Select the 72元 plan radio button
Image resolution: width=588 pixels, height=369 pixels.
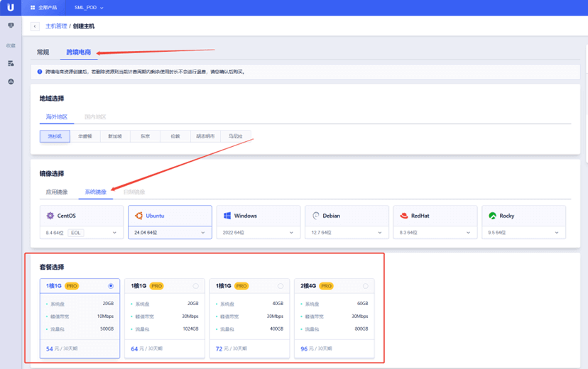pyautogui.click(x=281, y=286)
